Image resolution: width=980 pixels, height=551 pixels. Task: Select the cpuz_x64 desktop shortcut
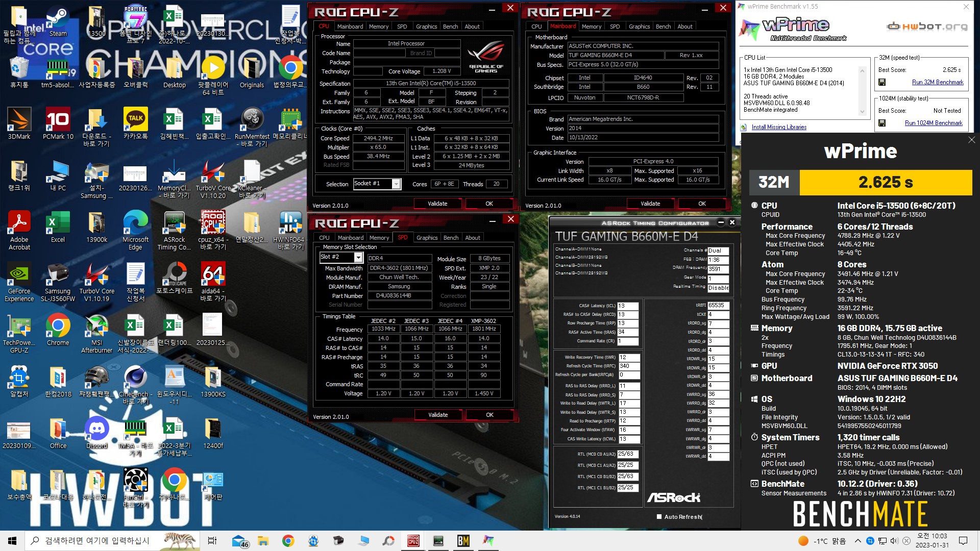213,230
